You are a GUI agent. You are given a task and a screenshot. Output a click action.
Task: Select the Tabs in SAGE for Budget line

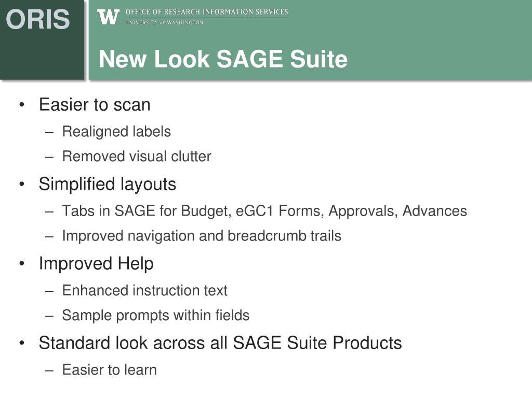[x=264, y=211]
